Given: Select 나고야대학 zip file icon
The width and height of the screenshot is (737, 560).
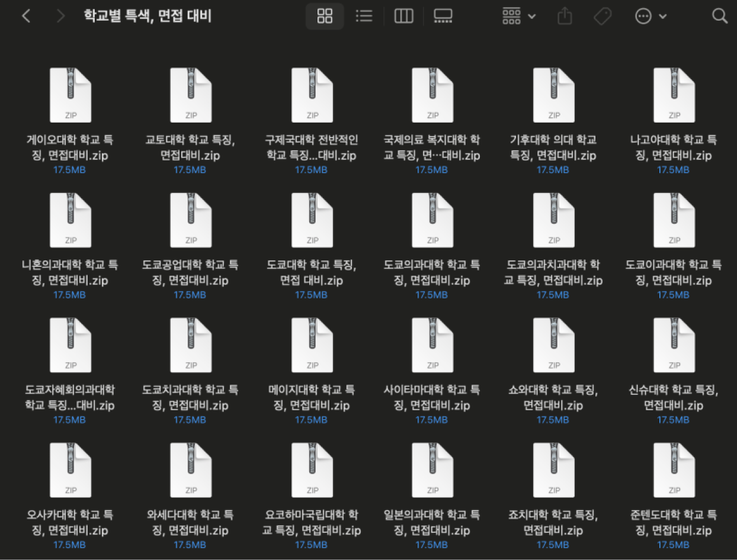Looking at the screenshot, I should coord(674,95).
